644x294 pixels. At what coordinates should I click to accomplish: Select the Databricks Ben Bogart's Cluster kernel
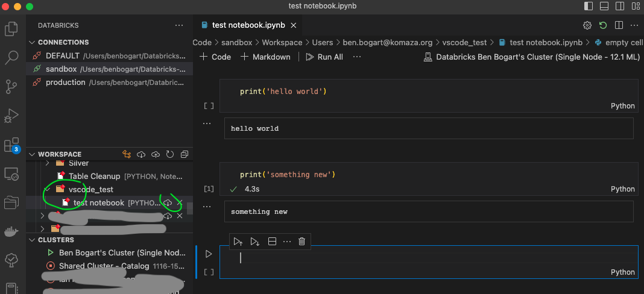point(532,57)
